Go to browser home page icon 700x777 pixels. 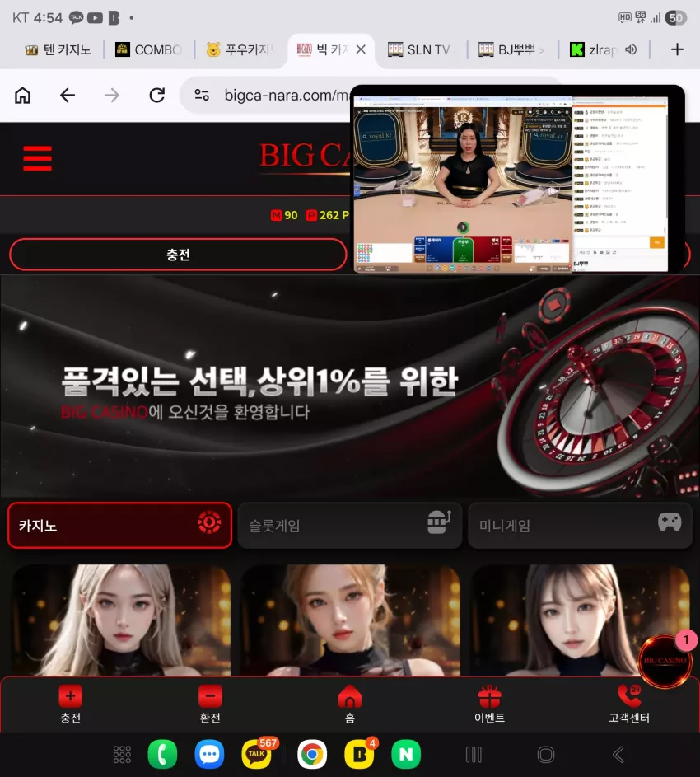click(22, 95)
